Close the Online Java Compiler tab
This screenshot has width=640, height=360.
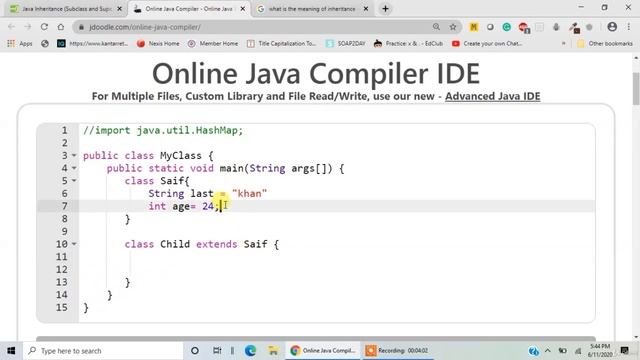(x=243, y=9)
